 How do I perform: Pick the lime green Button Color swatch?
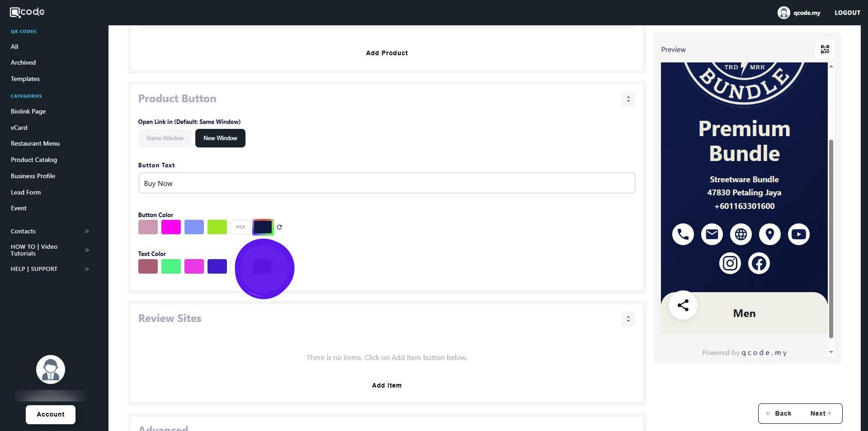[x=217, y=227]
